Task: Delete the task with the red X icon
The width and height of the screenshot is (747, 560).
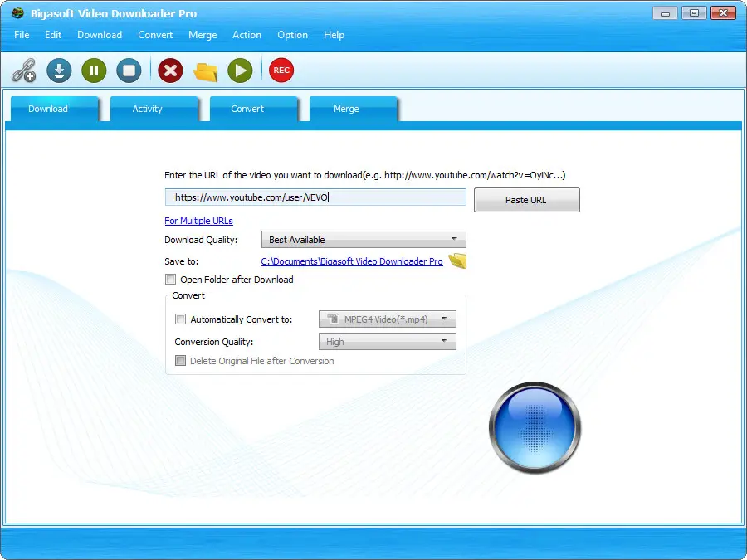Action: coord(170,71)
